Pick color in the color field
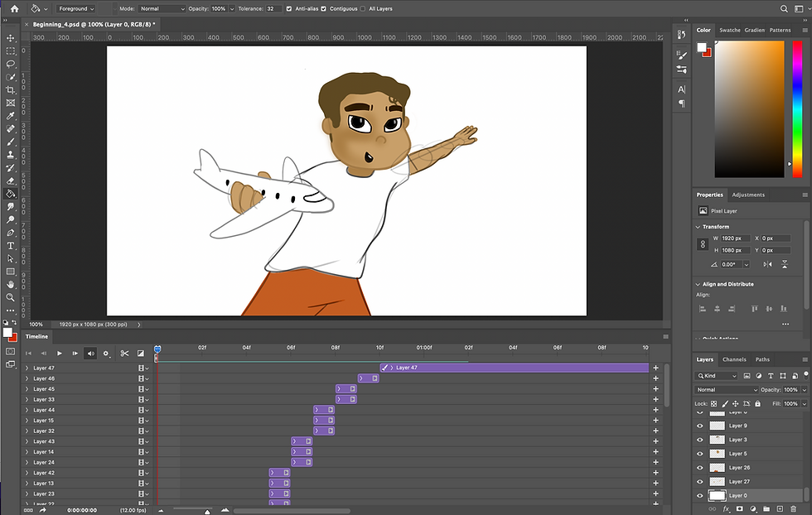Viewport: 812px width, 515px height. coord(749,108)
